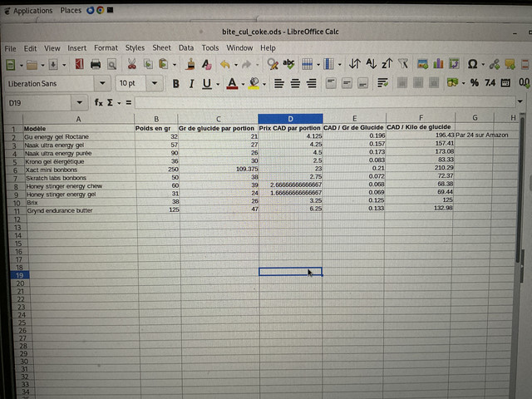The image size is (532, 399).
Task: Toggle Underline formatting
Action: pyautogui.click(x=207, y=83)
